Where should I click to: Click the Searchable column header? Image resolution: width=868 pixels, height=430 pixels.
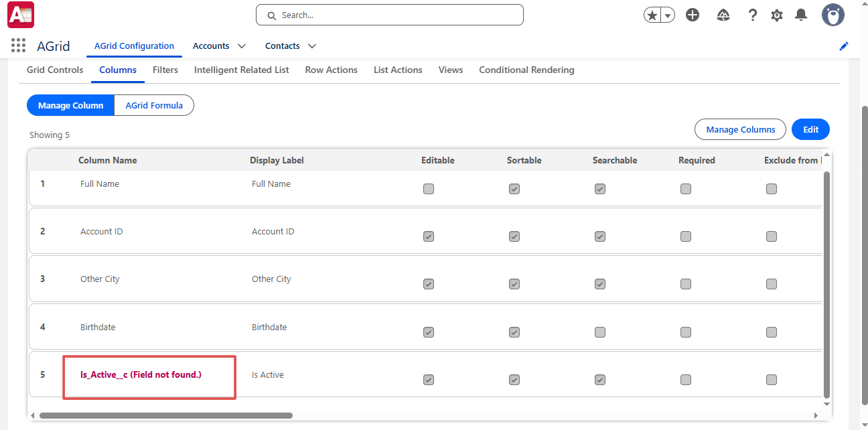[615, 160]
